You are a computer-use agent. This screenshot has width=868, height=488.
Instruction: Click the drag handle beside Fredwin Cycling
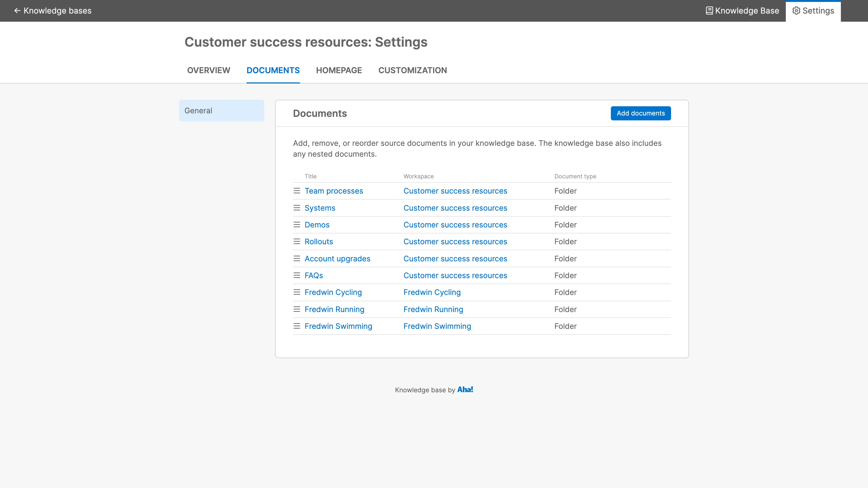point(296,292)
